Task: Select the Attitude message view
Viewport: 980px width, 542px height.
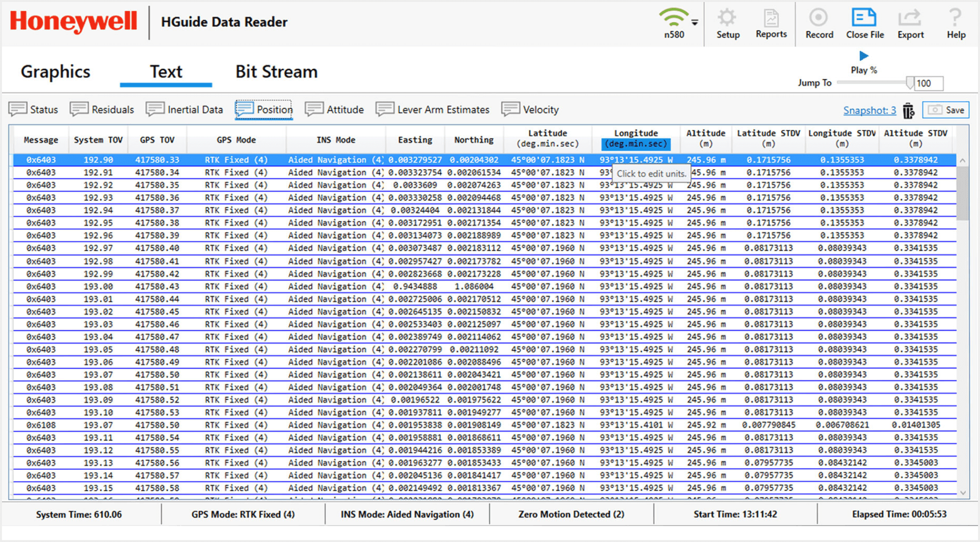Action: pyautogui.click(x=334, y=110)
